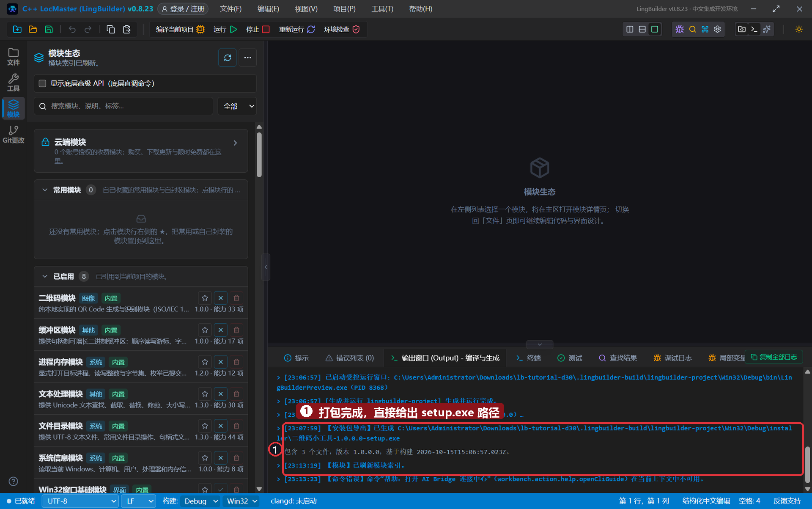This screenshot has width=812, height=509.
Task: Open the command palette icon
Action: pyautogui.click(x=705, y=29)
